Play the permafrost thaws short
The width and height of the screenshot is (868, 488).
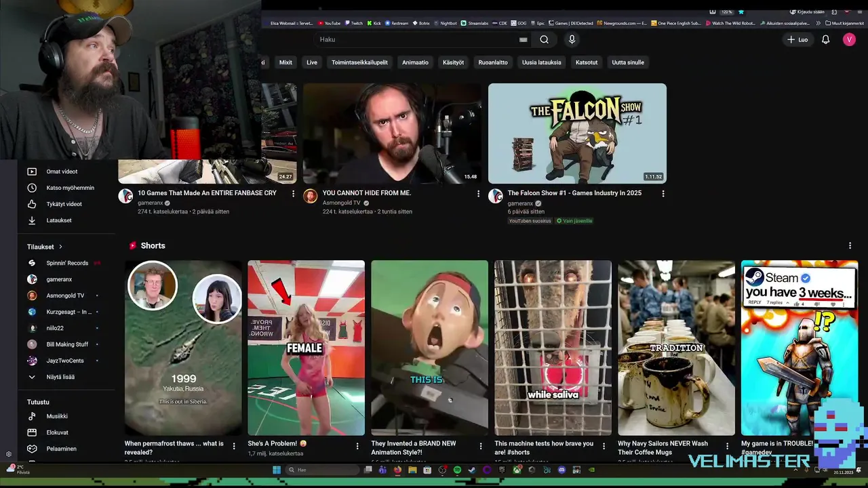tap(183, 348)
